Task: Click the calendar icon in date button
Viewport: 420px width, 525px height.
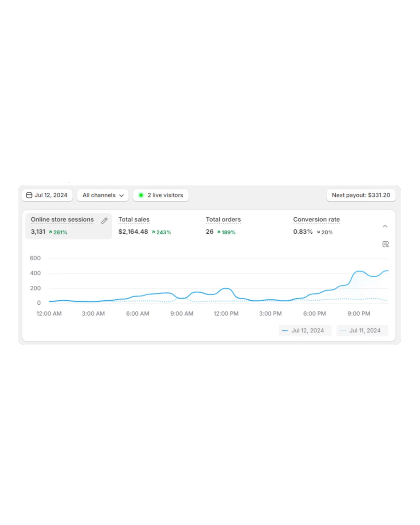Action: 29,195
